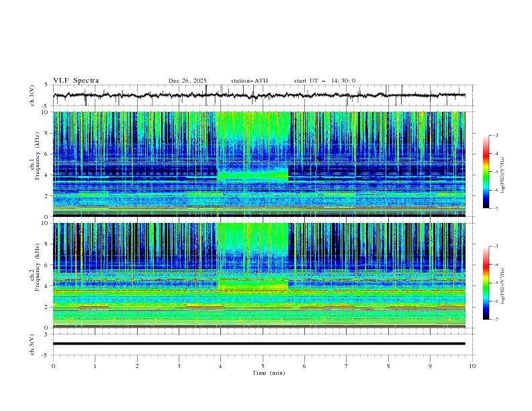Click the "-3" tick on upper colorbar

(495, 135)
